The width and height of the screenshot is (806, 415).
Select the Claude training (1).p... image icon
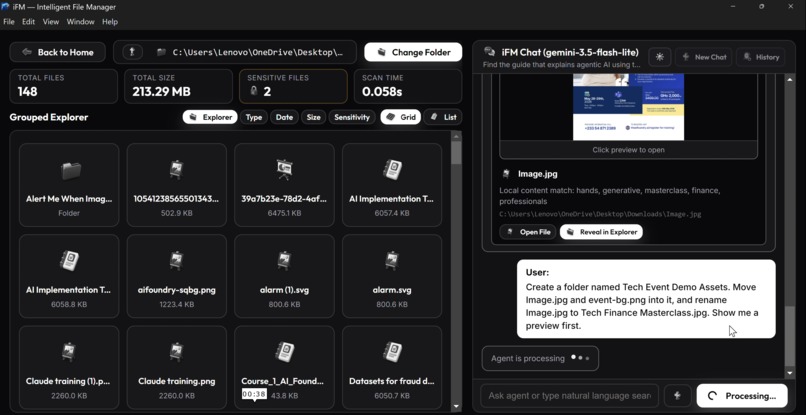click(69, 352)
